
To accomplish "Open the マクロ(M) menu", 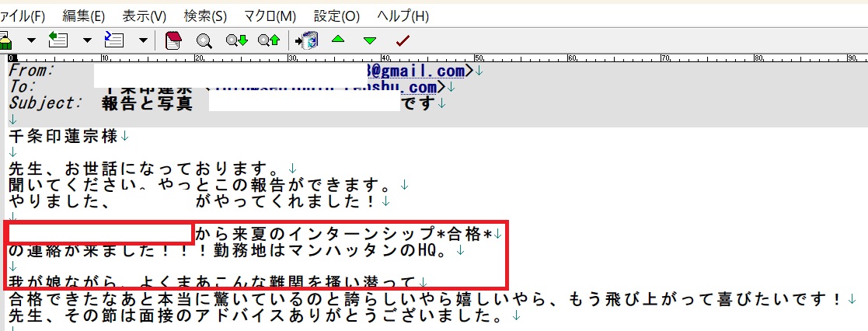I will pos(270,16).
